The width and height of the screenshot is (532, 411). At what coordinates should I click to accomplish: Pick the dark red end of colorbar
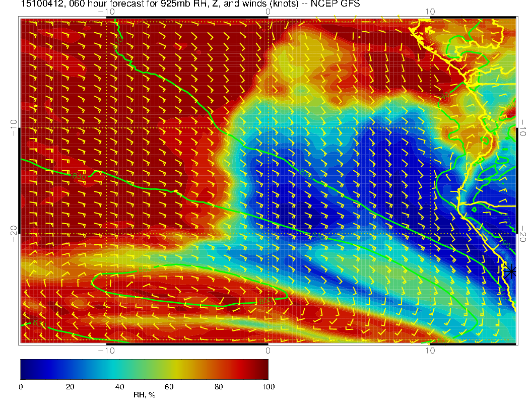click(x=264, y=369)
